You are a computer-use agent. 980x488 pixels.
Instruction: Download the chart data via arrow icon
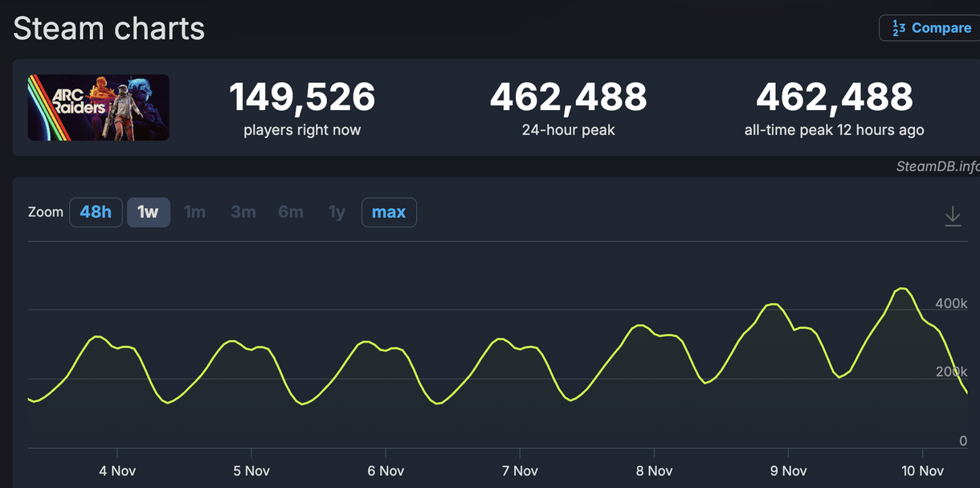pyautogui.click(x=953, y=215)
